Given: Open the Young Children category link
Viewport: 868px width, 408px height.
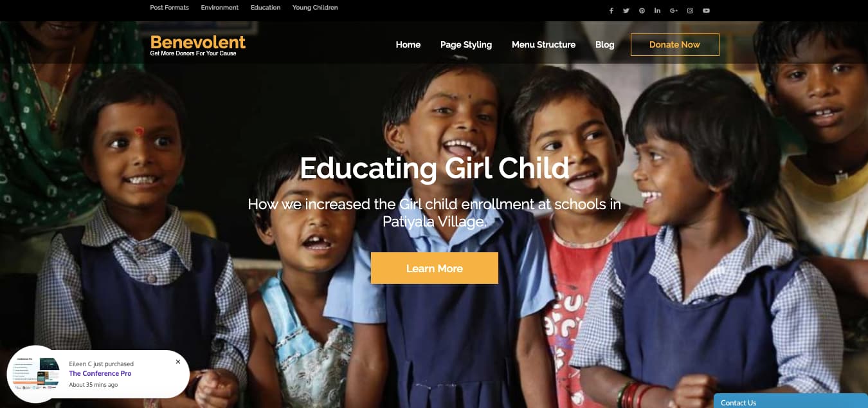Looking at the screenshot, I should point(315,8).
